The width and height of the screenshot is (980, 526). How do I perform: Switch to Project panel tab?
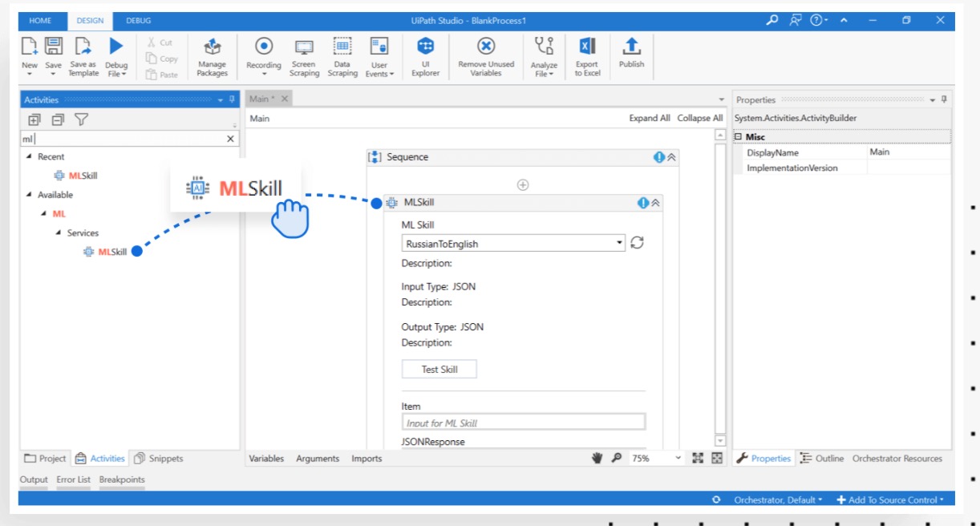[x=46, y=459]
